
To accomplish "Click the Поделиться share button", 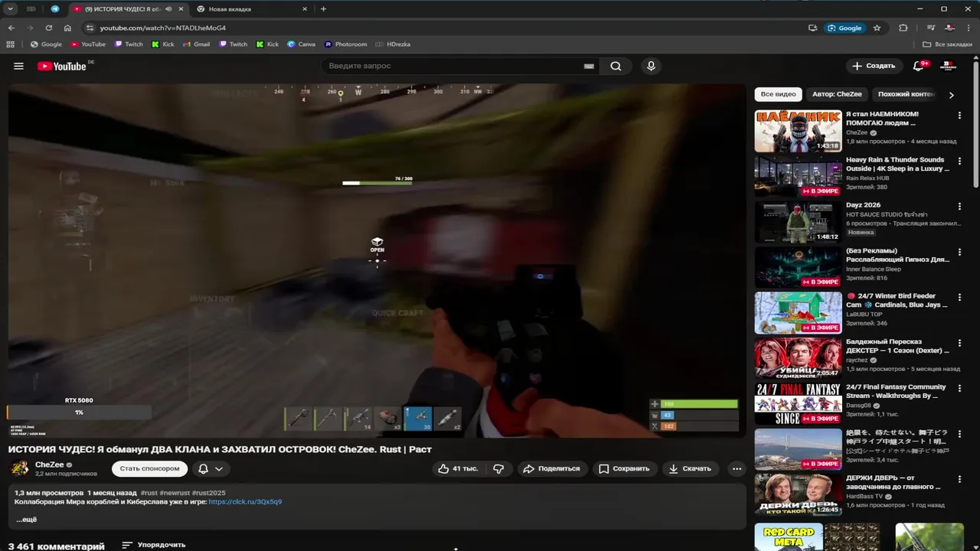I will (x=552, y=468).
